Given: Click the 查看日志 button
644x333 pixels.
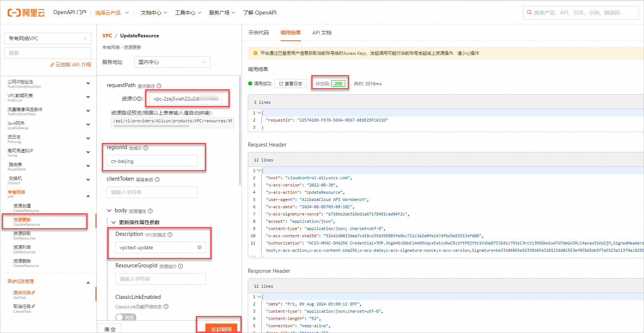Looking at the screenshot, I should point(291,83).
